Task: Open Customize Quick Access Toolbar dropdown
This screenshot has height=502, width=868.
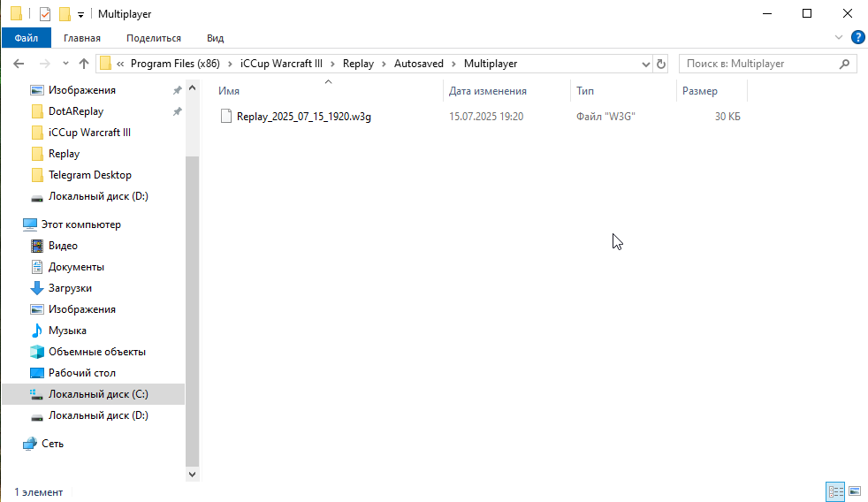Action: [80, 14]
